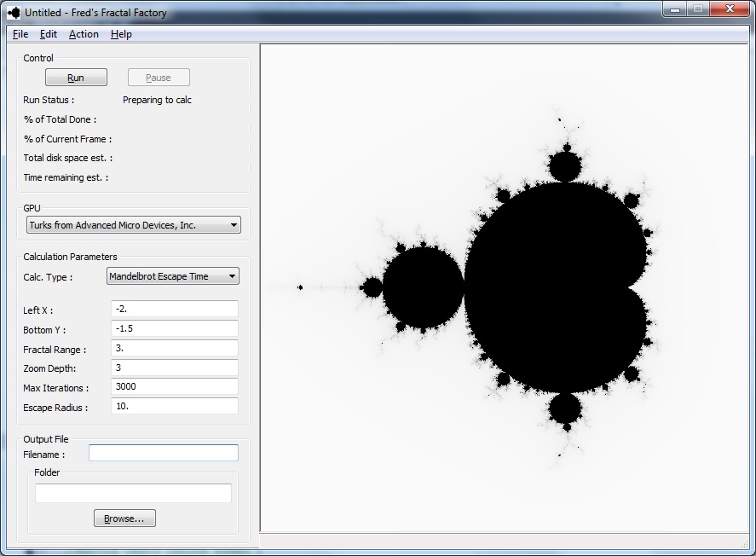
Task: Open the Action menu
Action: point(84,34)
